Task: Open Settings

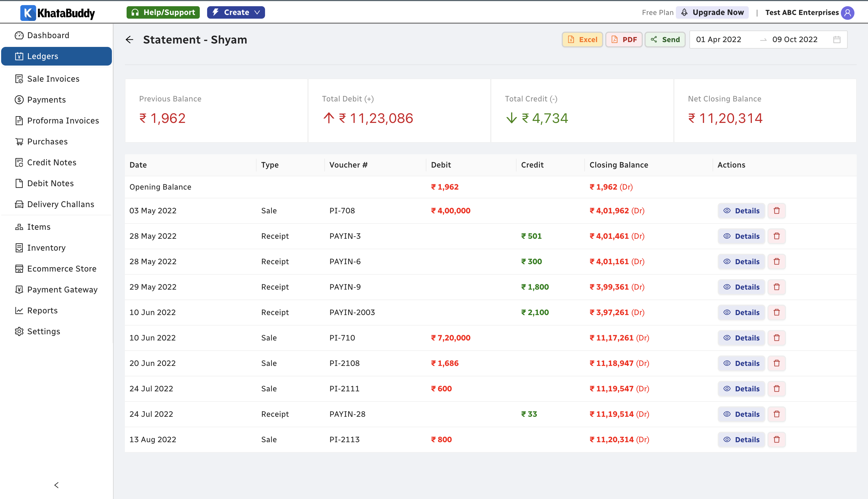Action: [57, 331]
